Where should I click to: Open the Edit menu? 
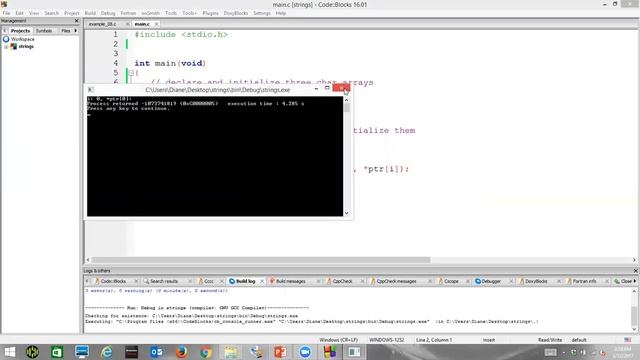pos(19,13)
